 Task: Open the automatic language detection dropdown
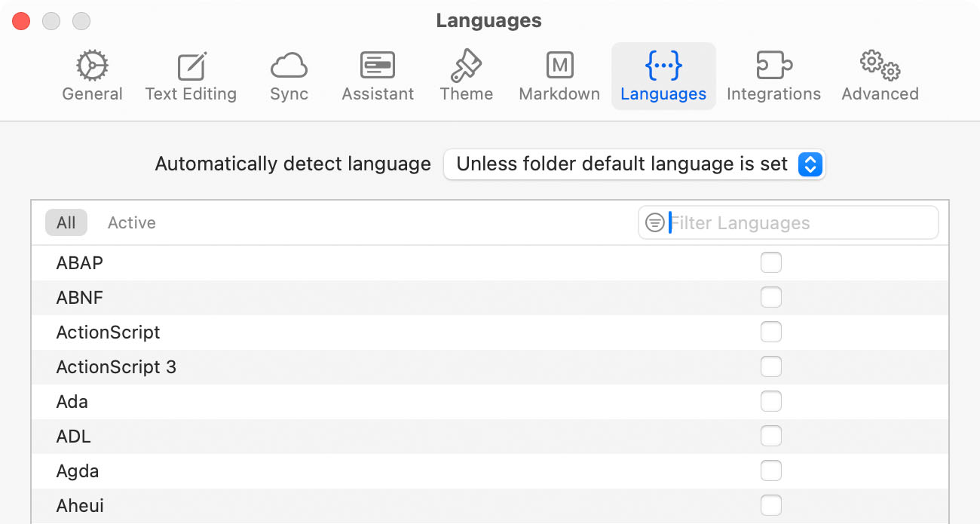pyautogui.click(x=810, y=164)
